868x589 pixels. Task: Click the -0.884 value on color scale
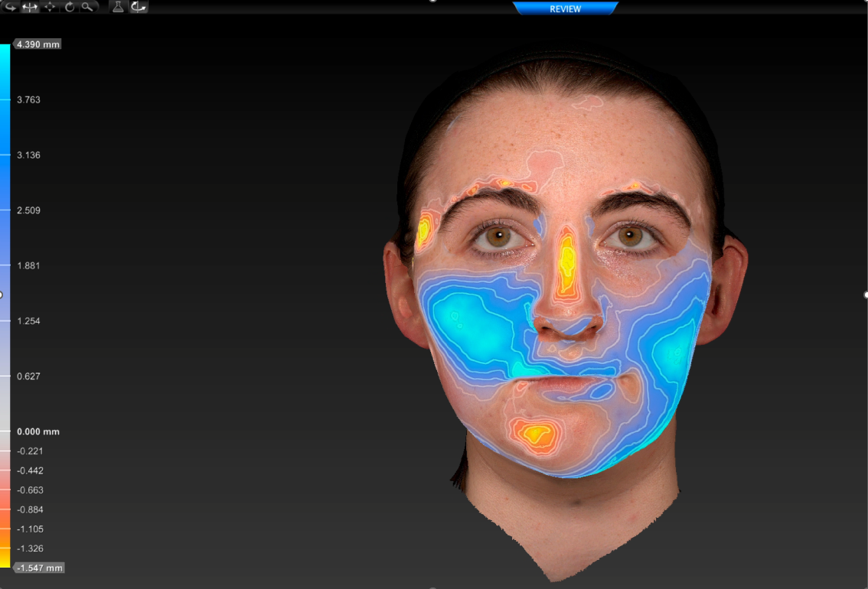pyautogui.click(x=30, y=510)
